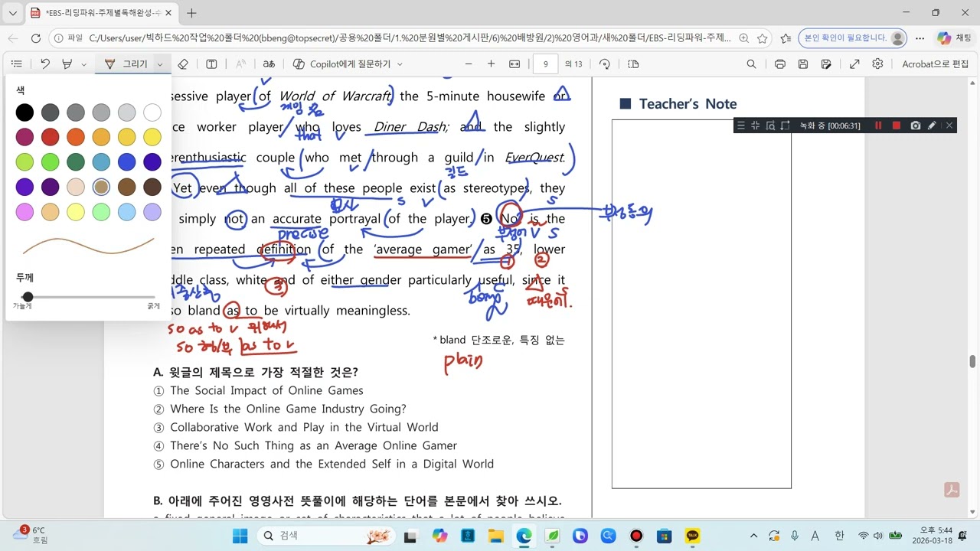Click recorder find window capture icon
The image size is (980, 551).
[770, 126]
